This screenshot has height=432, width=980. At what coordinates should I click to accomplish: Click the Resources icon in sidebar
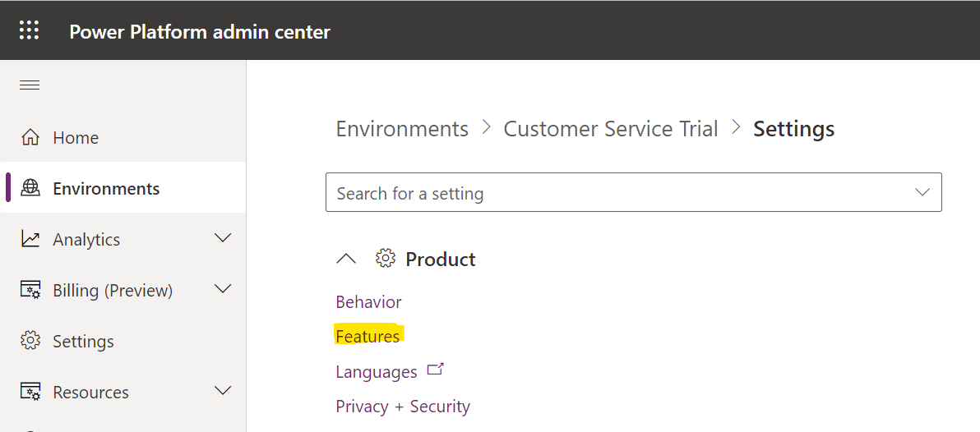[x=30, y=392]
